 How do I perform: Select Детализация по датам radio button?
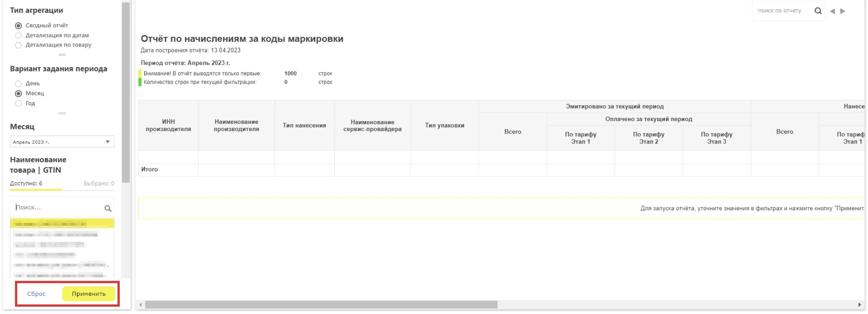[x=19, y=35]
